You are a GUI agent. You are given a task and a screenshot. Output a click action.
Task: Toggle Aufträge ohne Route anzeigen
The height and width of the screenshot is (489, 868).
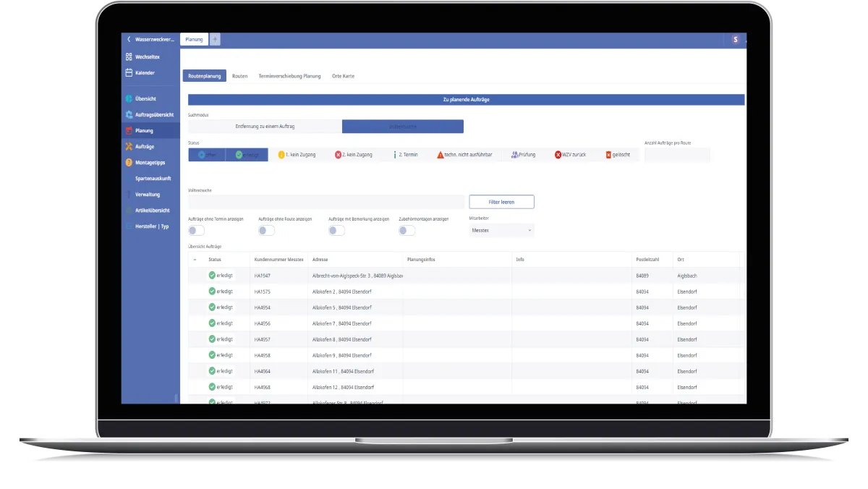(x=265, y=229)
